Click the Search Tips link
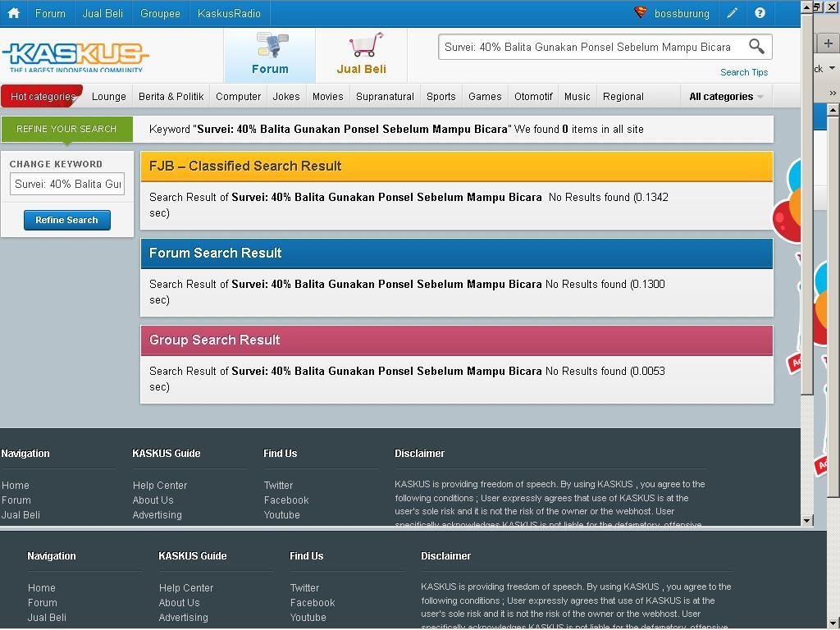The image size is (840, 630). [x=743, y=72]
